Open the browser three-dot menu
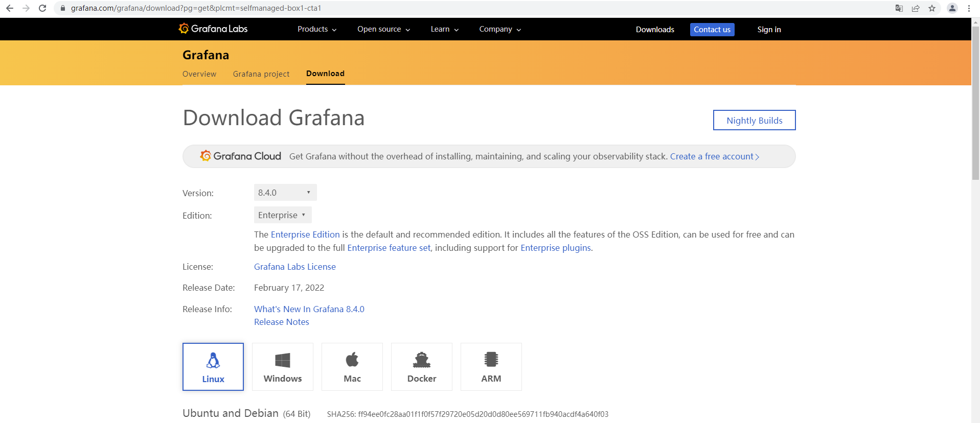 click(x=969, y=8)
